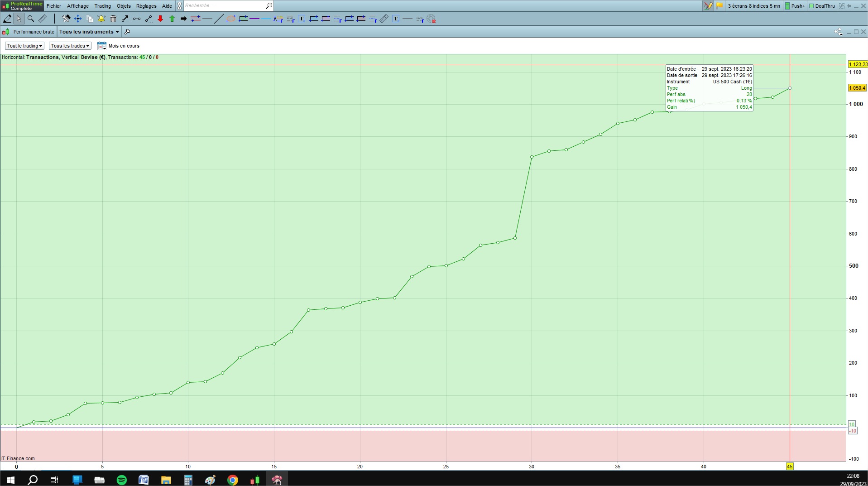
Task: Open the Tous les trades dropdown
Action: pyautogui.click(x=70, y=46)
